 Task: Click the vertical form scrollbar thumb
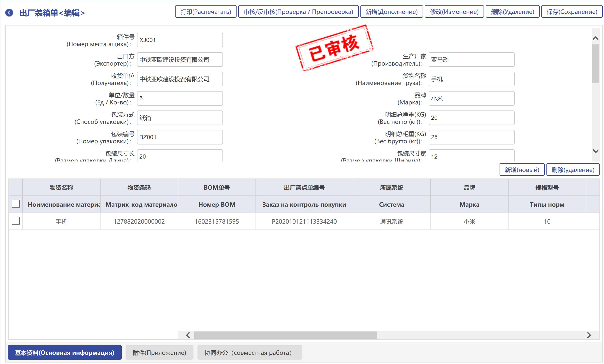[x=595, y=64]
